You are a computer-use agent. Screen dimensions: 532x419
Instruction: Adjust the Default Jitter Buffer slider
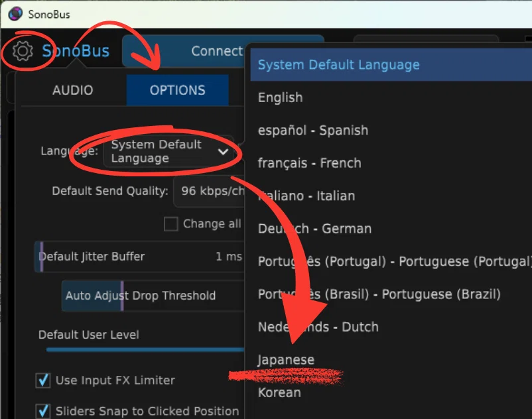pos(139,257)
